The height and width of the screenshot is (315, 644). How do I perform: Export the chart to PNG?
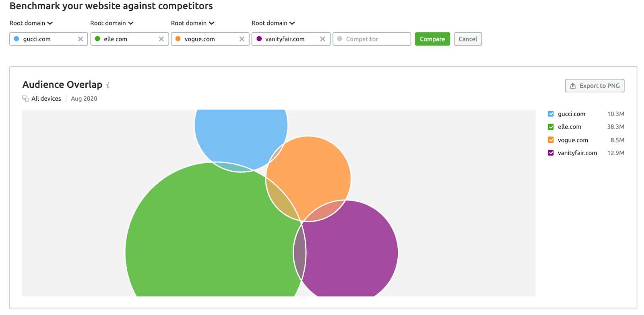click(x=594, y=86)
